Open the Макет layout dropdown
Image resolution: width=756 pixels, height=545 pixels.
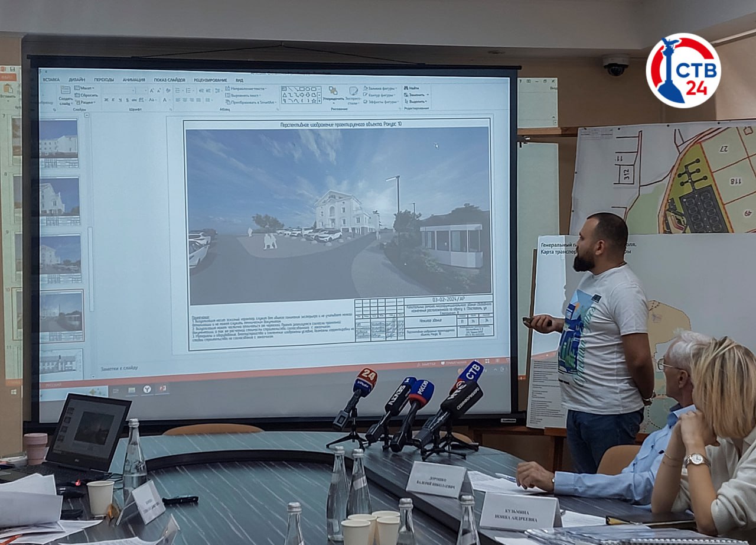point(84,88)
